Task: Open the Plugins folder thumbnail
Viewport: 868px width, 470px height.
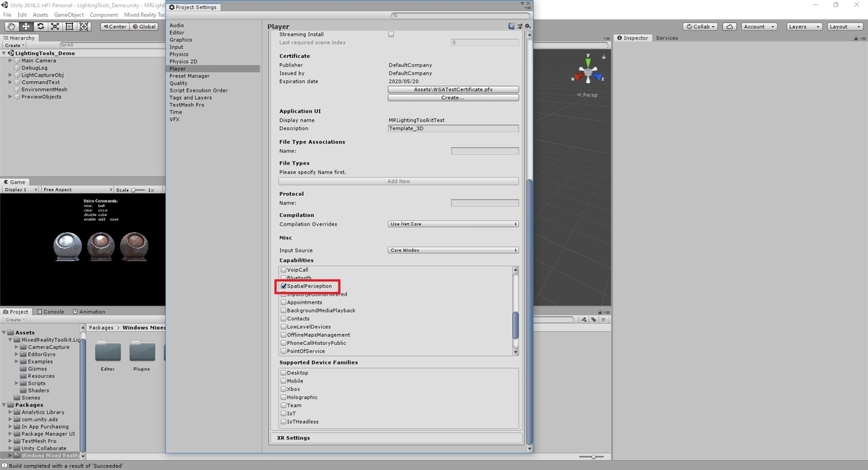Action: click(142, 351)
